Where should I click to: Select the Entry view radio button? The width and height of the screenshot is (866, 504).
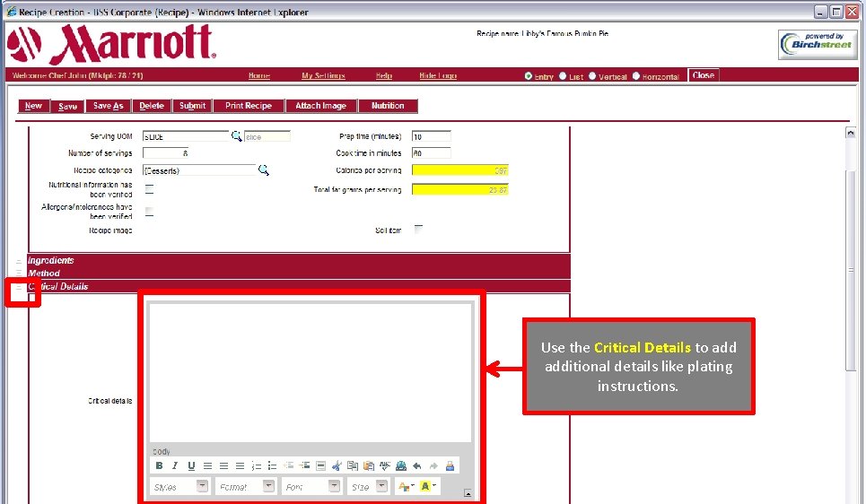(x=528, y=76)
